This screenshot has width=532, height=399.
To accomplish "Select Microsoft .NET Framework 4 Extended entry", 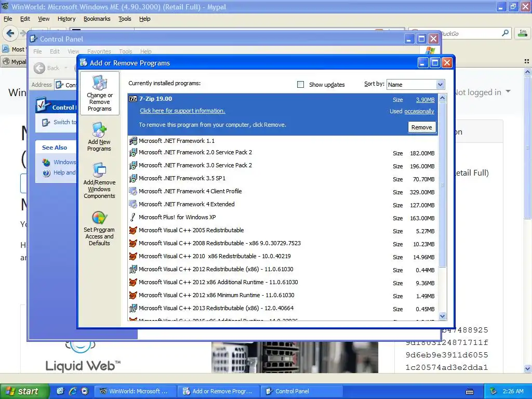I will [283, 204].
